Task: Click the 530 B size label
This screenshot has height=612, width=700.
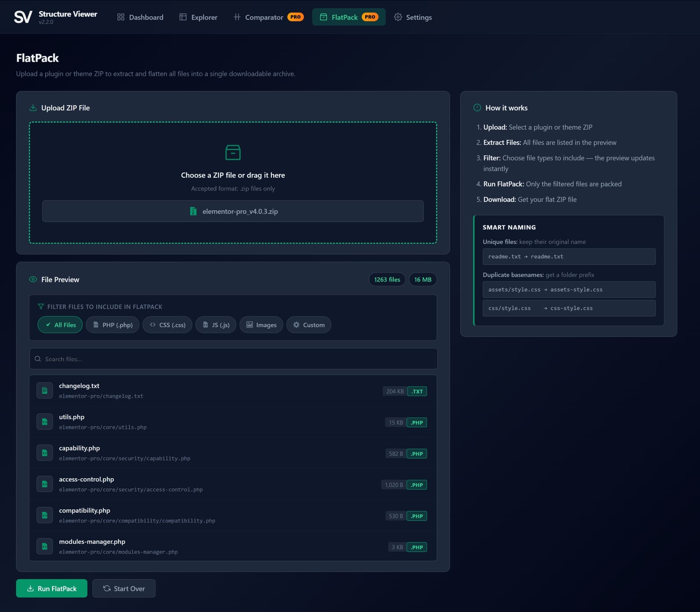Action: point(395,516)
